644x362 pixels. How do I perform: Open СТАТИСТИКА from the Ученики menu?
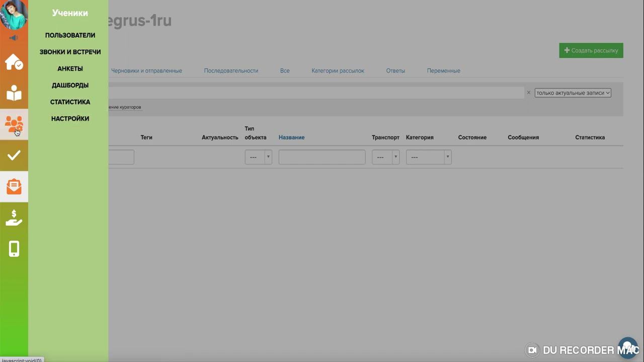pyautogui.click(x=70, y=102)
